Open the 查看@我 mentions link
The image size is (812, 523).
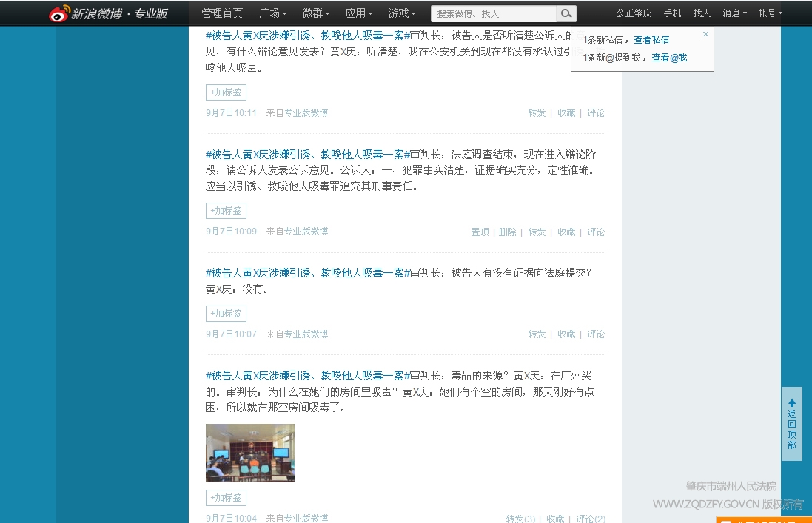[x=669, y=58]
